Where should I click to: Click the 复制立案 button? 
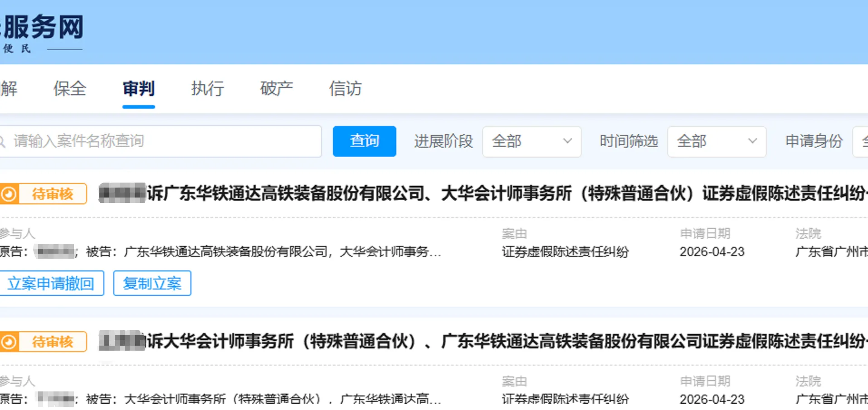click(152, 283)
